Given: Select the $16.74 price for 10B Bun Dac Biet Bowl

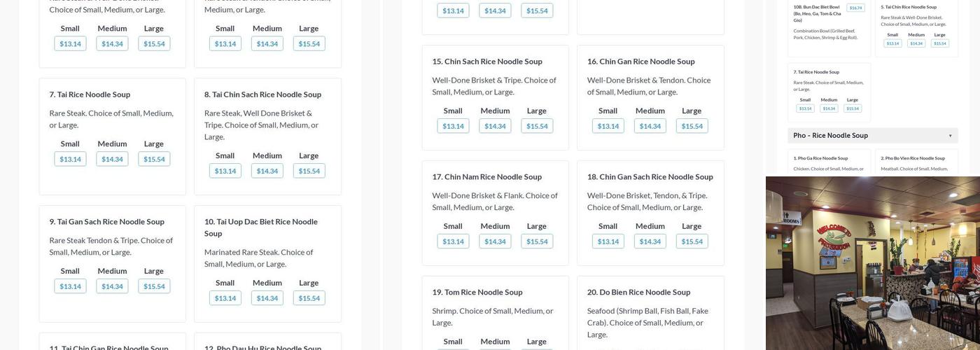Looking at the screenshot, I should click(855, 8).
